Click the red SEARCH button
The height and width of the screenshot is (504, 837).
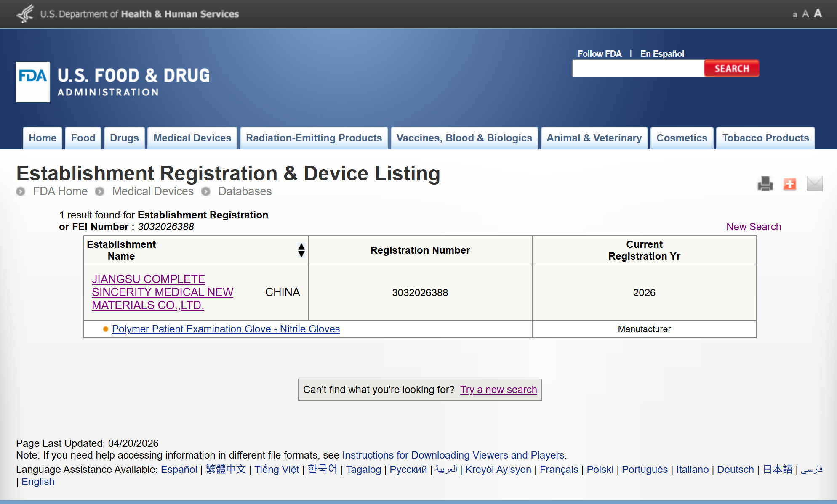click(732, 69)
